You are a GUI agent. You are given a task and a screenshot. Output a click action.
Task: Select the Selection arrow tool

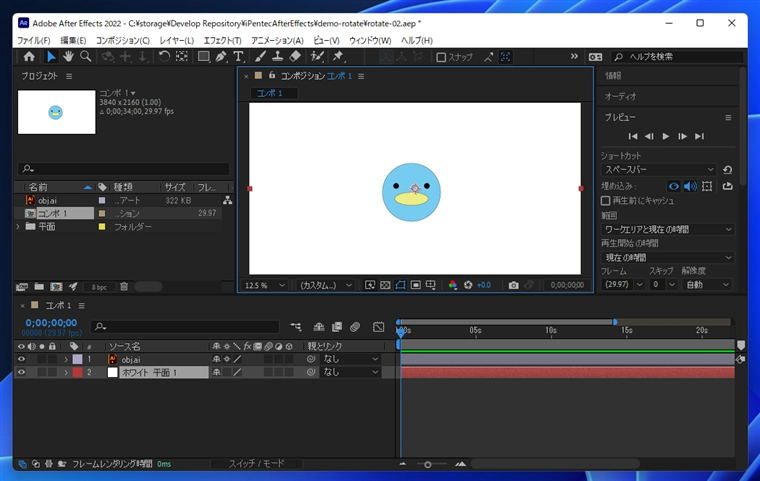point(51,57)
